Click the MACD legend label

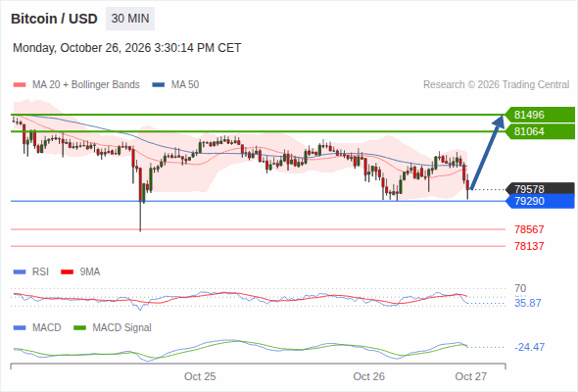click(46, 327)
